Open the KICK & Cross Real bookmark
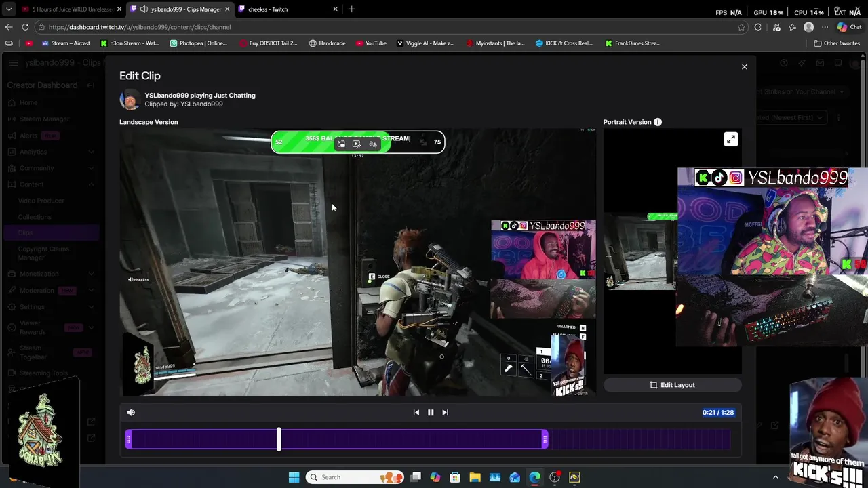The height and width of the screenshot is (488, 868). click(x=564, y=43)
